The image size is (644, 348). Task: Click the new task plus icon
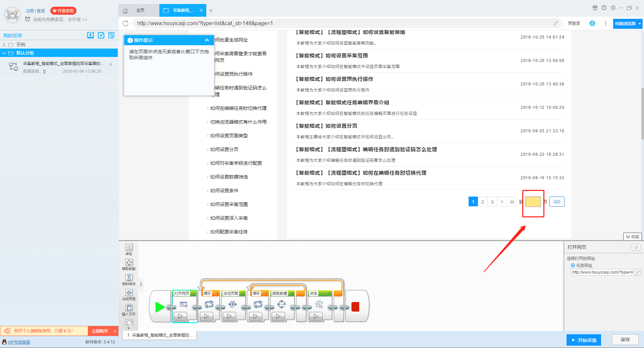click(x=101, y=35)
